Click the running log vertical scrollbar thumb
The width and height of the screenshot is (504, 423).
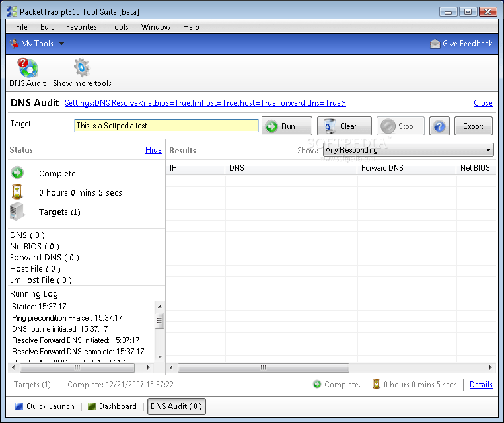pyautogui.click(x=159, y=321)
